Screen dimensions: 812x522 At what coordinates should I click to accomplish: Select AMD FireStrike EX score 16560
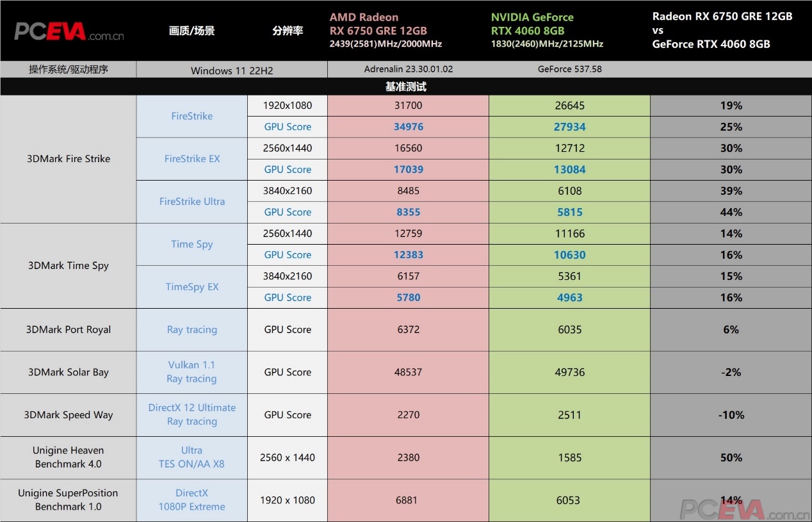coord(409,148)
